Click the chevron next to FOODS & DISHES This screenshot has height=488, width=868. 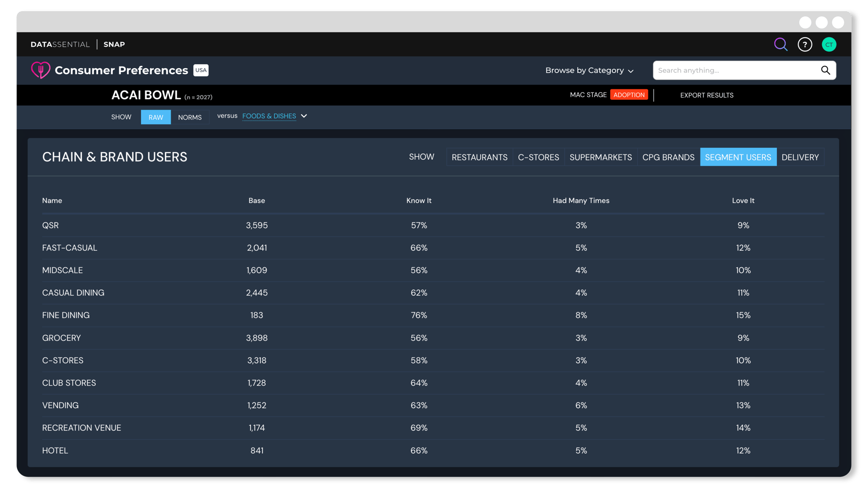click(x=304, y=116)
